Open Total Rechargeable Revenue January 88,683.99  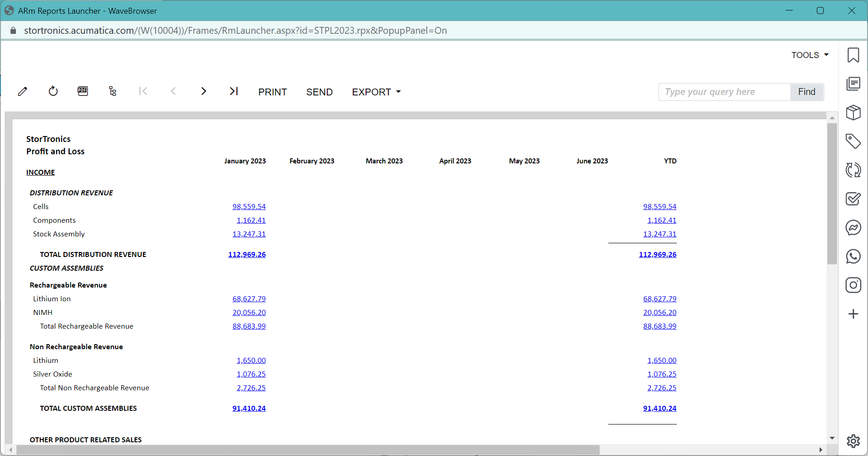[249, 326]
